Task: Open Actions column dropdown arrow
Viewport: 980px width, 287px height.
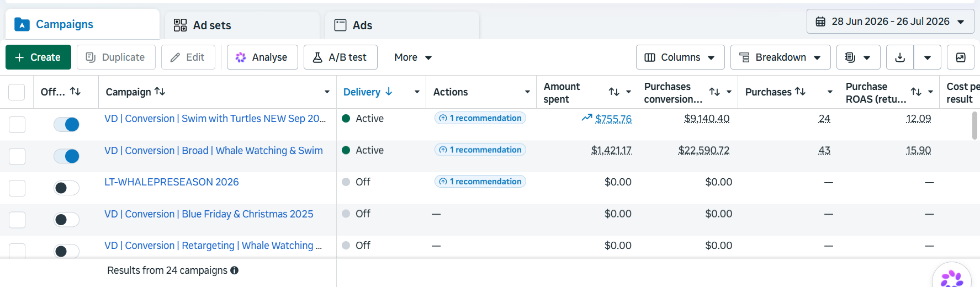Action: [x=527, y=92]
